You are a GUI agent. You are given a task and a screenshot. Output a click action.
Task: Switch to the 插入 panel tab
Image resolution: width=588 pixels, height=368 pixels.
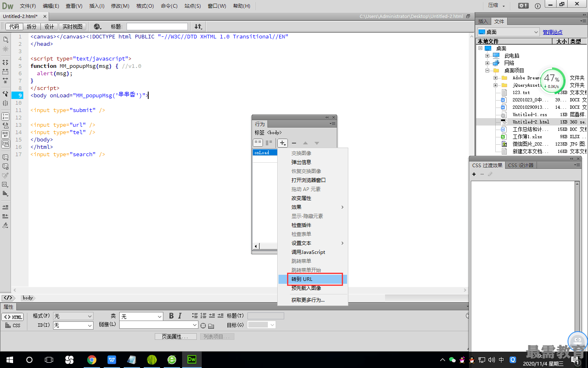point(483,22)
